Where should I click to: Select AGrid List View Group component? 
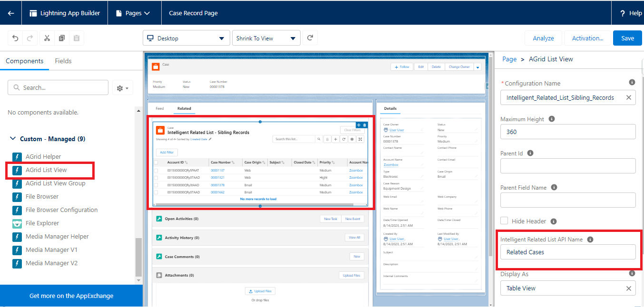55,183
